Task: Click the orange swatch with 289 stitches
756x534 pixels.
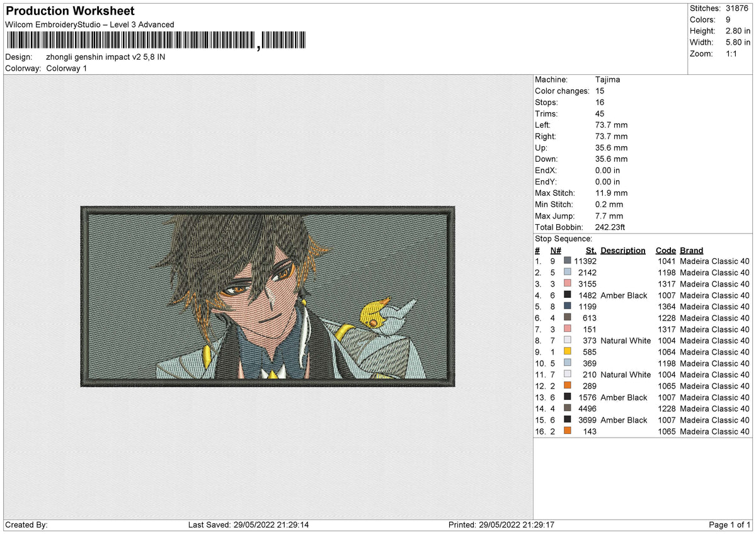Action: [568, 386]
